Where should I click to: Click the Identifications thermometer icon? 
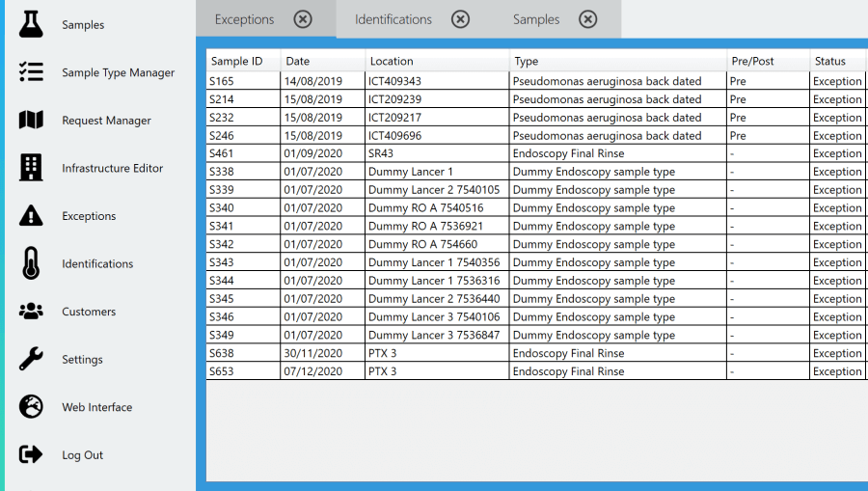pos(31,263)
